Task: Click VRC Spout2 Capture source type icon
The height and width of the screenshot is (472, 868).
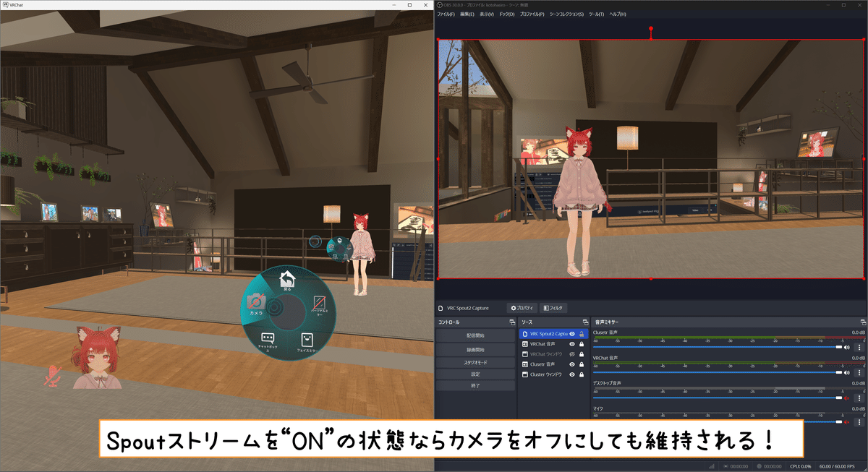Action: coord(524,334)
